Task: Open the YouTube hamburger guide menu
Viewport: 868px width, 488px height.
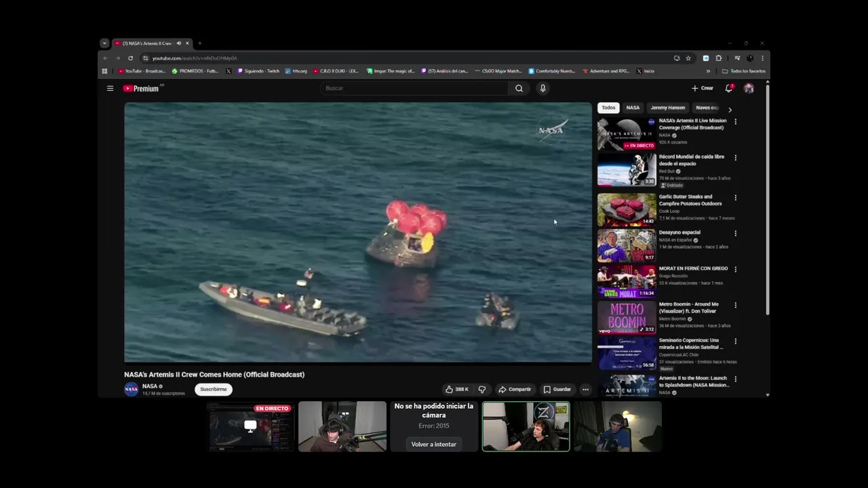Action: click(x=110, y=88)
